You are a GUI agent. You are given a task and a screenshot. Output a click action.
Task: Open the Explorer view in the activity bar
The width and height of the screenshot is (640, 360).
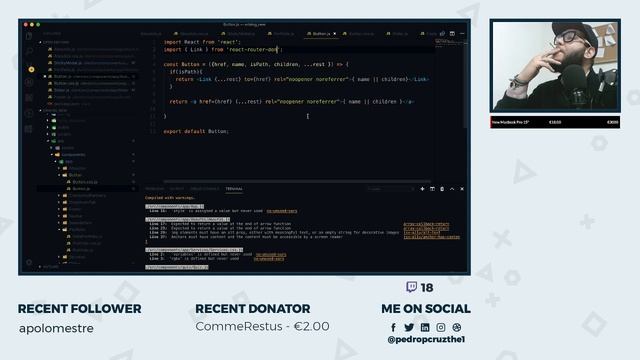click(29, 36)
